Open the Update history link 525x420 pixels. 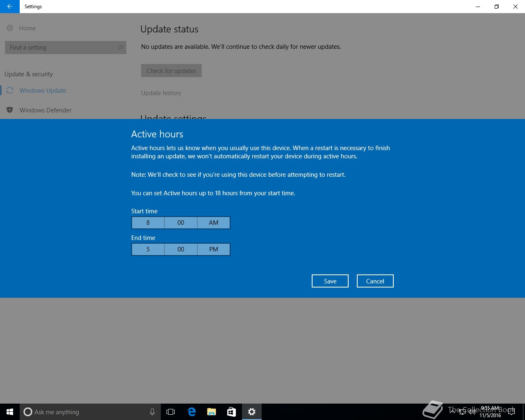pos(161,93)
